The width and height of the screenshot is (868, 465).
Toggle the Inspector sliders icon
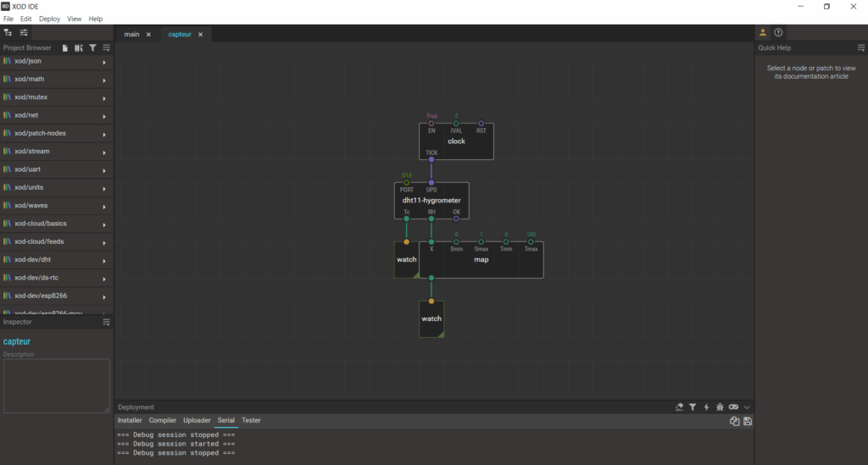[24, 33]
